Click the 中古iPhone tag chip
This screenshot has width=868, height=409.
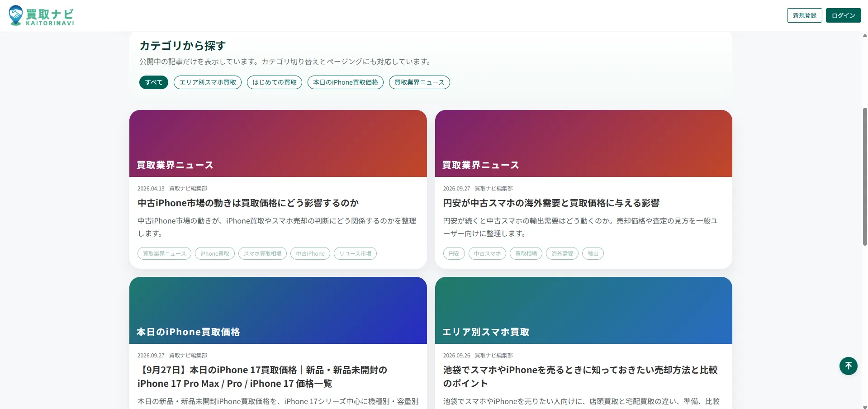point(310,253)
